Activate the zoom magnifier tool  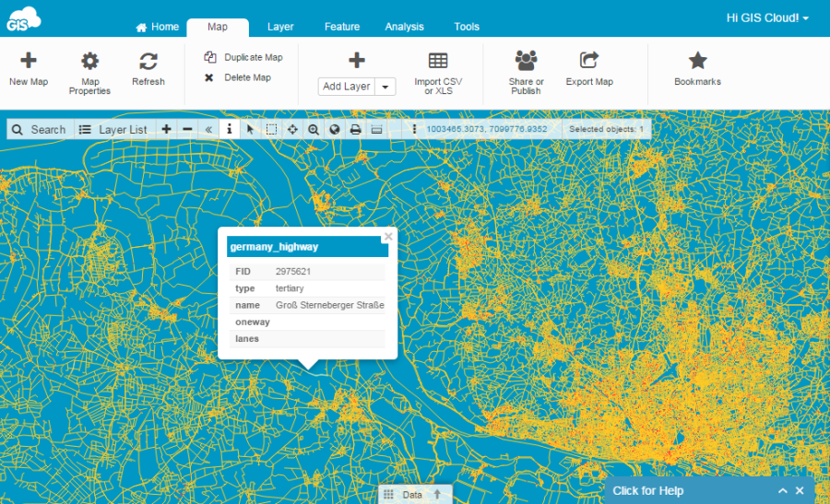[314, 130]
